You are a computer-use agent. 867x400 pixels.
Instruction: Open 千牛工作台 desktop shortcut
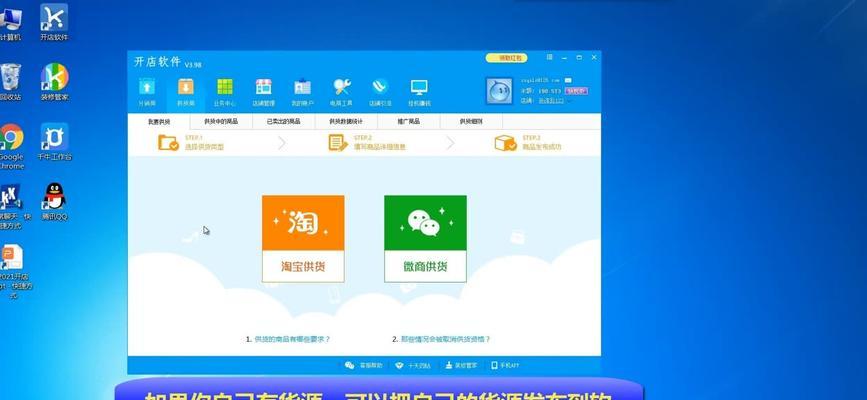pyautogui.click(x=54, y=142)
